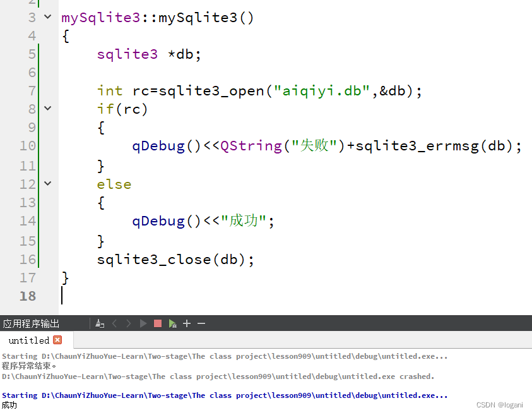Image resolution: width=532 pixels, height=415 pixels.
Task: Go to next output item arrow
Action: [129, 323]
